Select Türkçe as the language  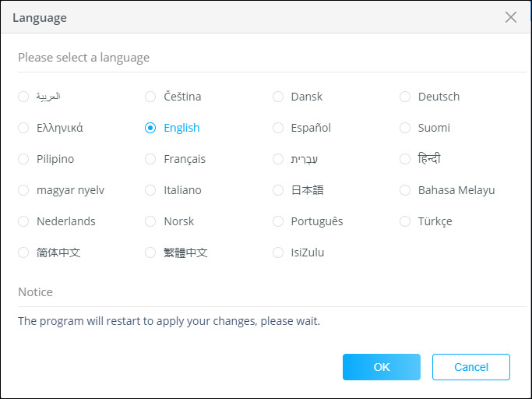coord(405,221)
